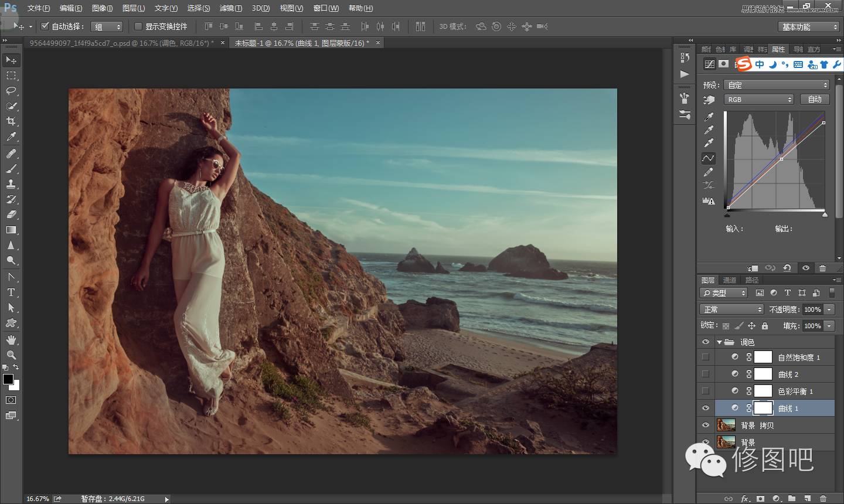Open the Auto-Select 组 dropdown

click(x=107, y=27)
